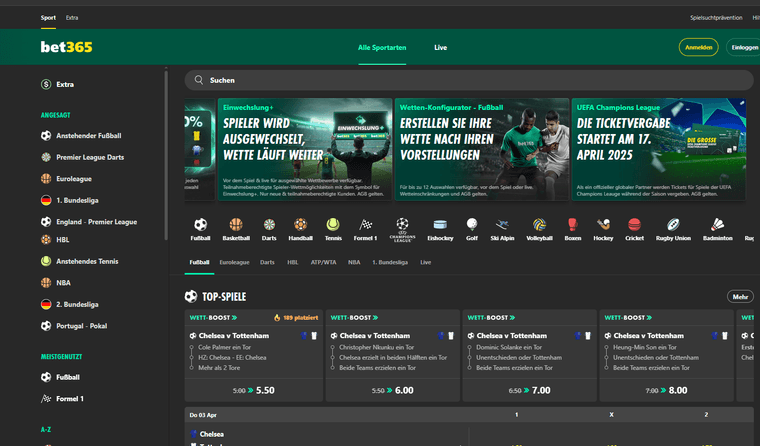Screen dimensions: 760x446
Task: Click the Einloggen button
Action: 743,48
